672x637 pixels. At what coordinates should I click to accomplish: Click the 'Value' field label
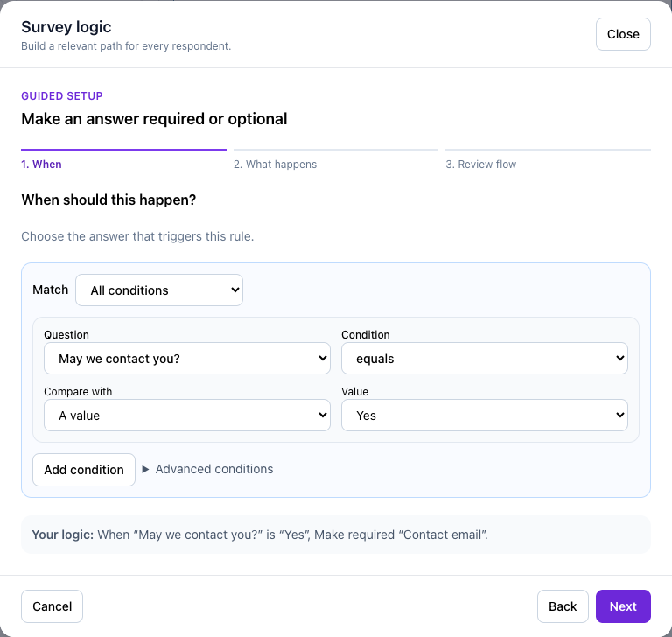point(355,392)
